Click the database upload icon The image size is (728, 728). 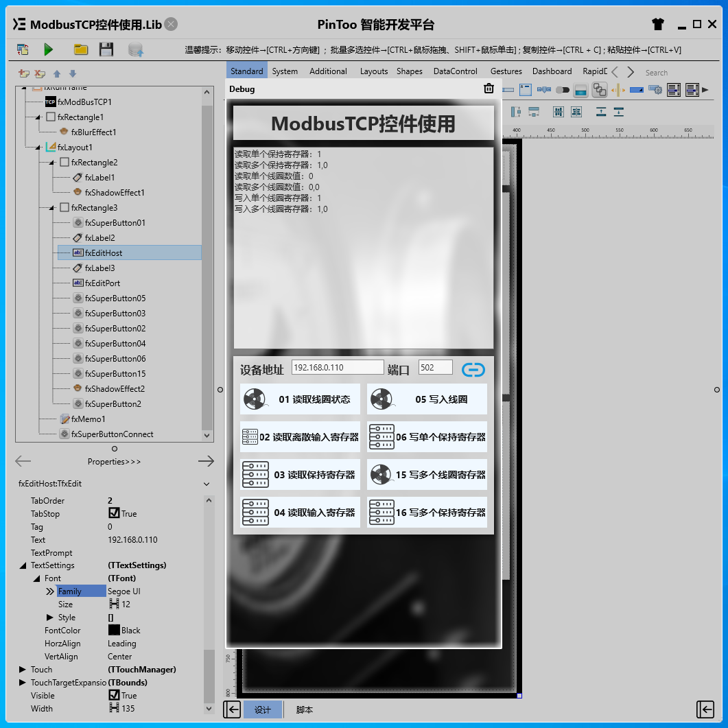[x=136, y=49]
